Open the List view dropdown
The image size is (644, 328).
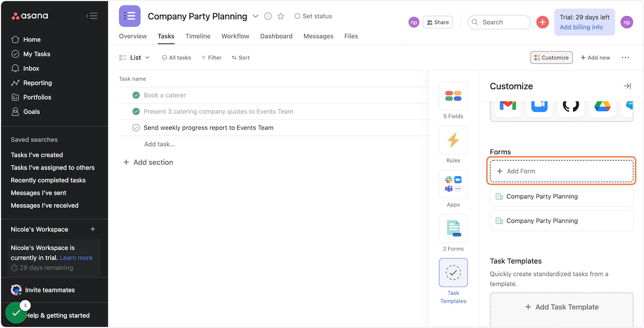click(135, 57)
